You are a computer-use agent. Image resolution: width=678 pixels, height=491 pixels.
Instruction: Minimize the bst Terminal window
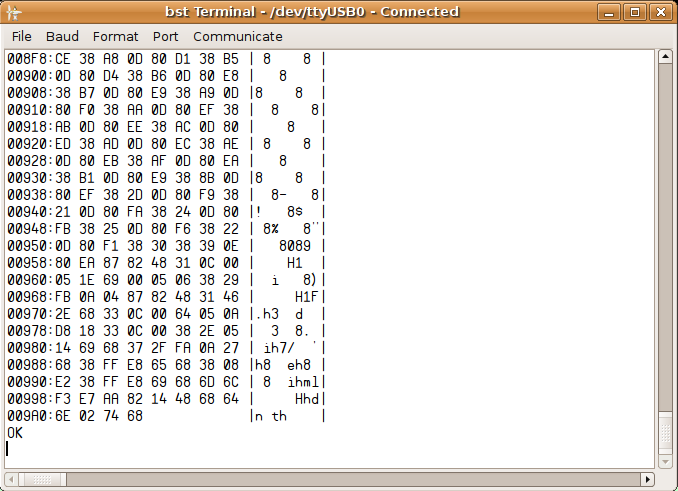(609, 12)
